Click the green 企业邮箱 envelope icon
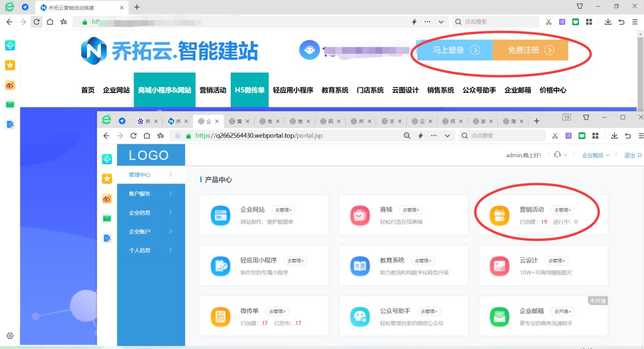This screenshot has width=644, height=349. pyautogui.click(x=499, y=316)
